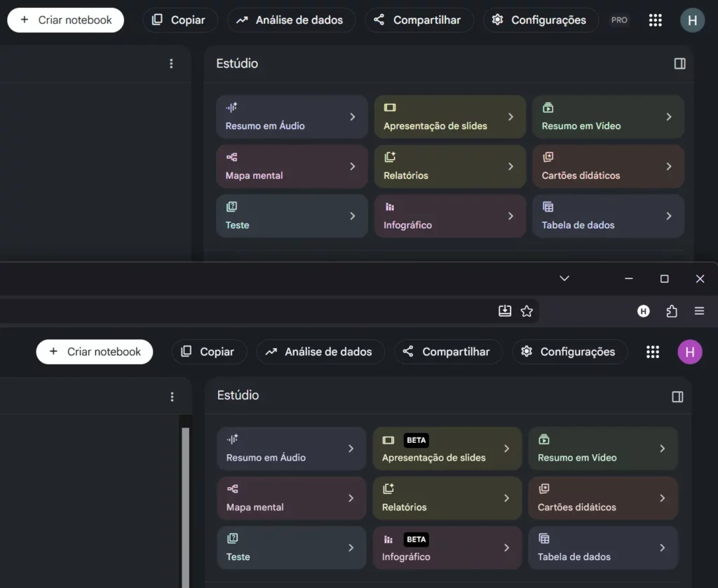The height and width of the screenshot is (588, 718).
Task: Open the three-dot menu in bottom window's left panel
Action: tap(172, 397)
